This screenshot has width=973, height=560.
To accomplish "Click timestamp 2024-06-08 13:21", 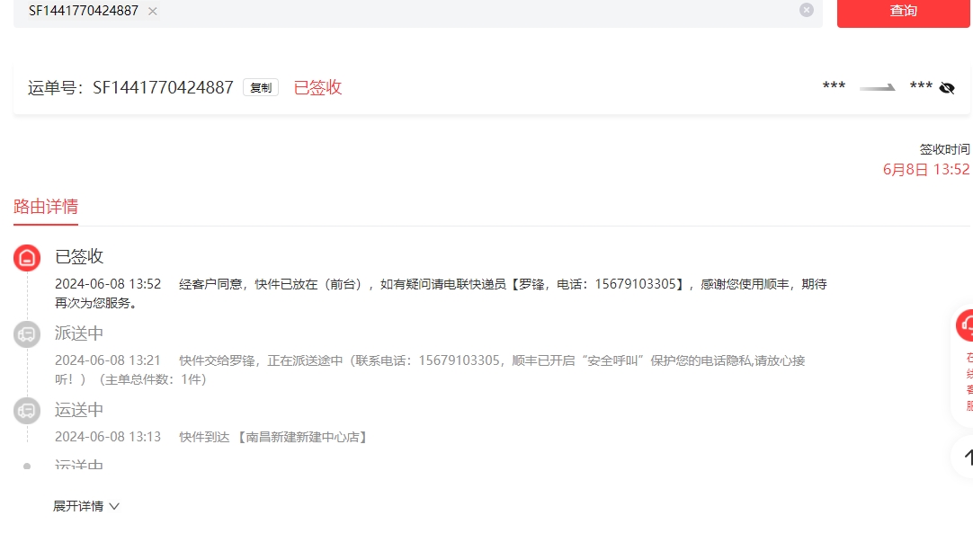I will point(108,360).
